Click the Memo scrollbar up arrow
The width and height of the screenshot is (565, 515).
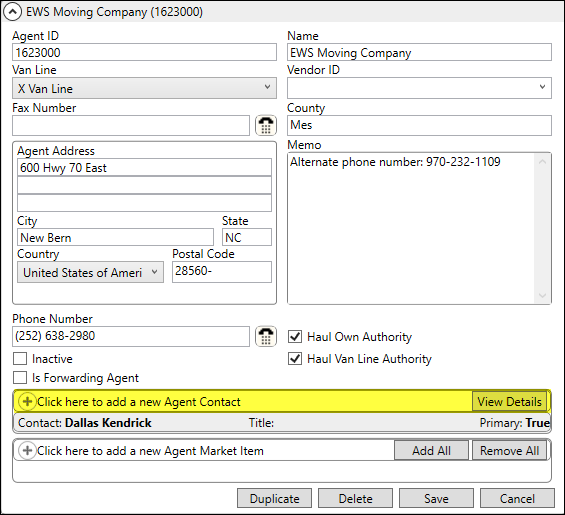point(543,161)
